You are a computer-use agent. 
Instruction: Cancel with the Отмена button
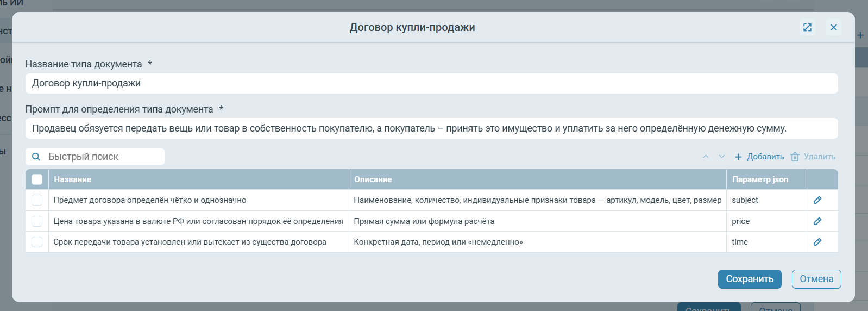(816, 279)
